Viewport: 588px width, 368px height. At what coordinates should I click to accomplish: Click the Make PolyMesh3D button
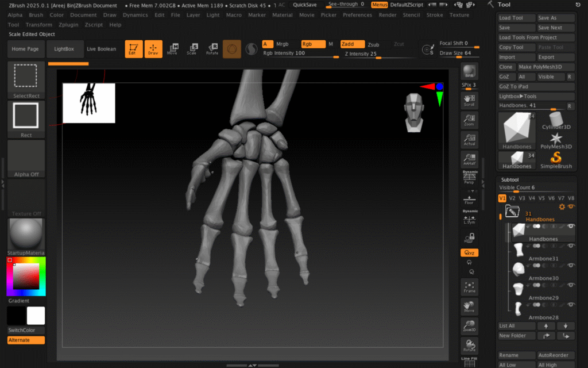(x=545, y=67)
